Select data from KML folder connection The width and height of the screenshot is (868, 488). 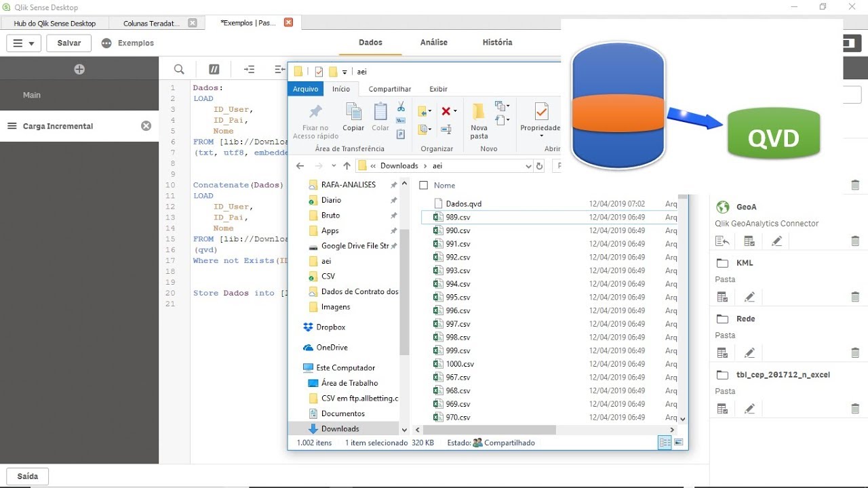tap(722, 297)
